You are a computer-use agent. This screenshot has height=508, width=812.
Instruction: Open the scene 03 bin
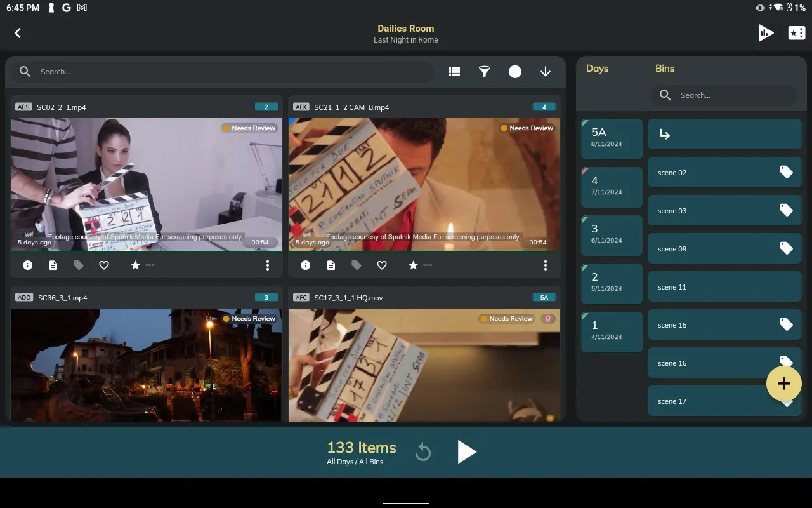coord(724,211)
